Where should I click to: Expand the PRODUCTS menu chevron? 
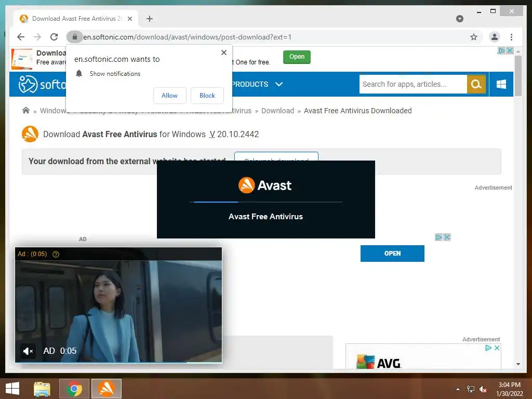pyautogui.click(x=279, y=84)
